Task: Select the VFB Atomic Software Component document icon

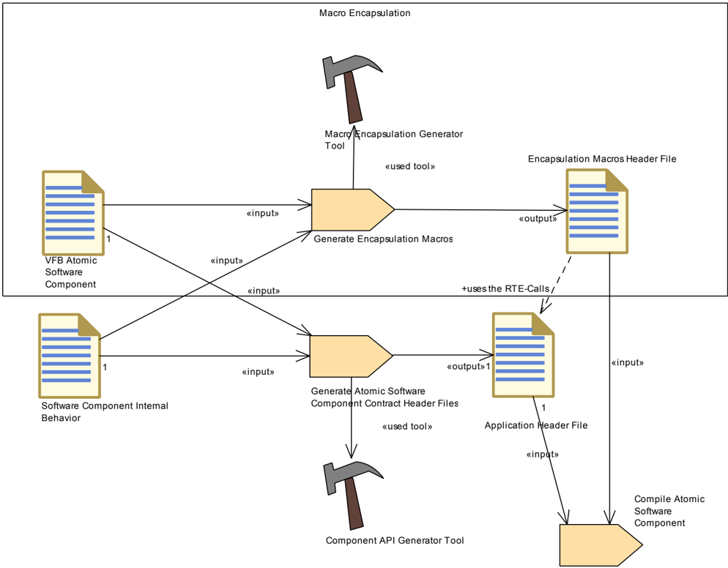Action: pos(73,213)
